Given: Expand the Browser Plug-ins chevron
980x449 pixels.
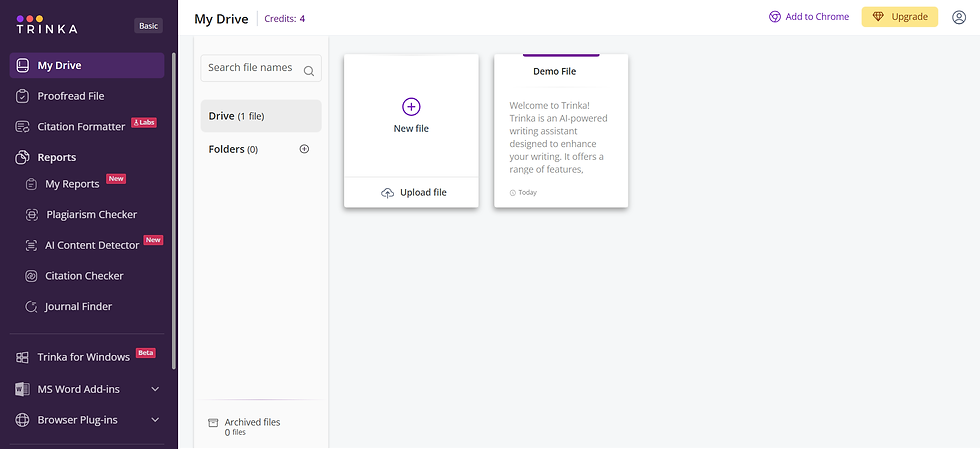Looking at the screenshot, I should [x=156, y=420].
